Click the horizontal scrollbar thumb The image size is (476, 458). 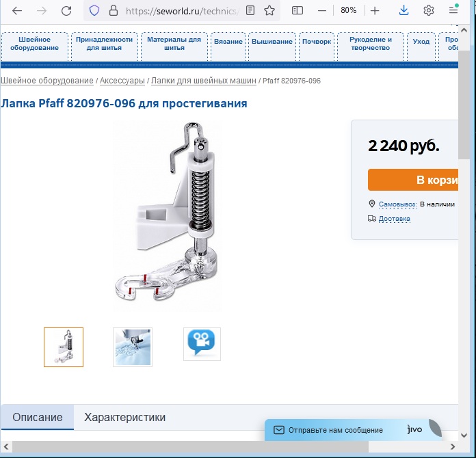coord(190,447)
